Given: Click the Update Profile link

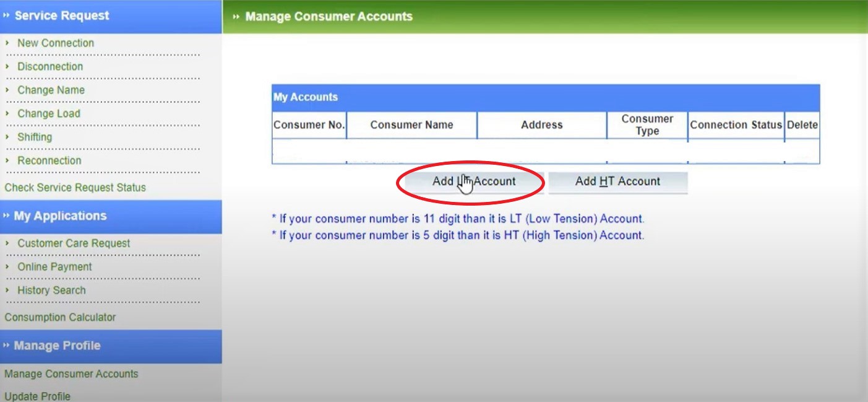Looking at the screenshot, I should click(38, 396).
